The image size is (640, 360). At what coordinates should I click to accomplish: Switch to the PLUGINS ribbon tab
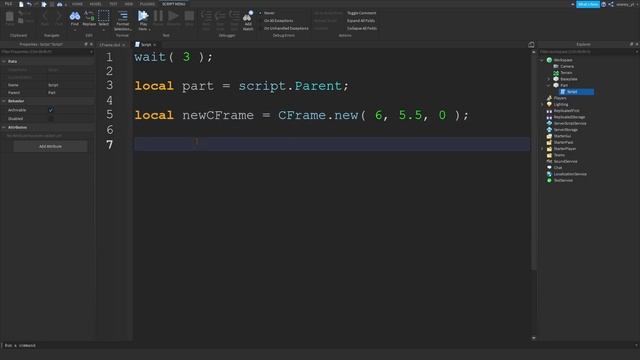pos(147,4)
